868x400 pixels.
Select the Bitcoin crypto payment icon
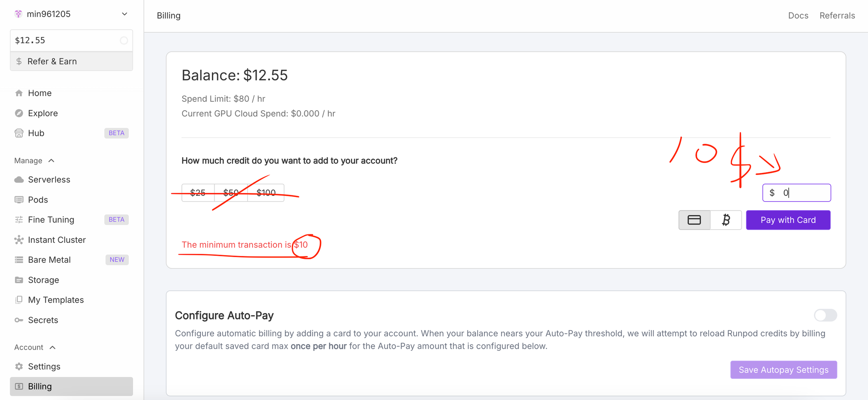click(726, 220)
